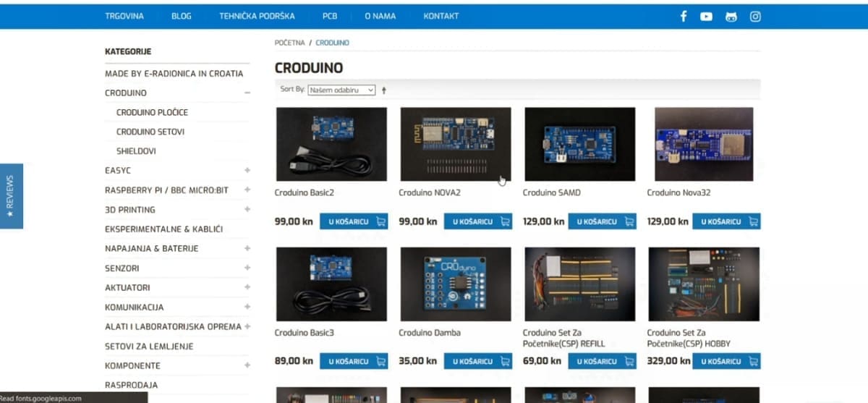
Task: Add Croduino Damba to cart
Action: 477,360
